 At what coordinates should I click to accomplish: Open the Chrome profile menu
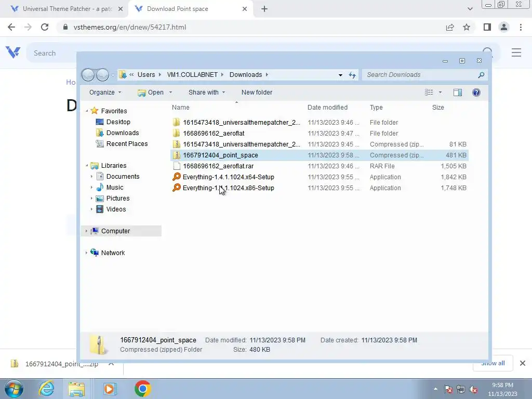504,27
